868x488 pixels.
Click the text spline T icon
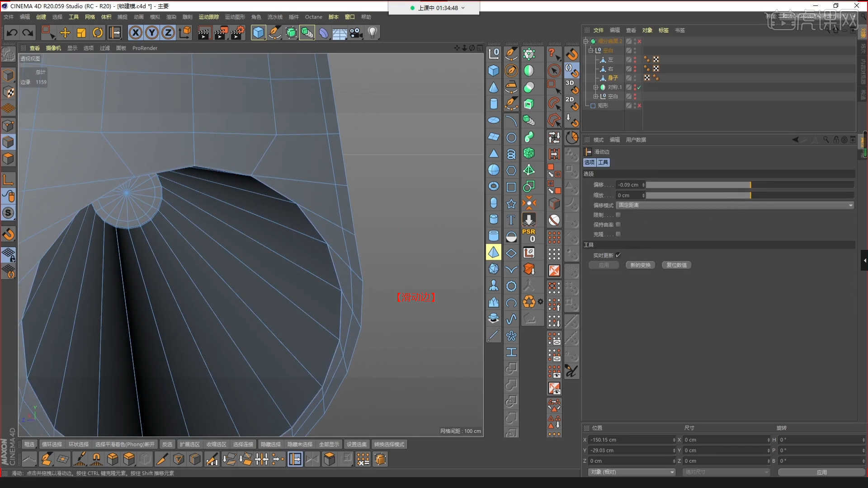click(x=511, y=220)
